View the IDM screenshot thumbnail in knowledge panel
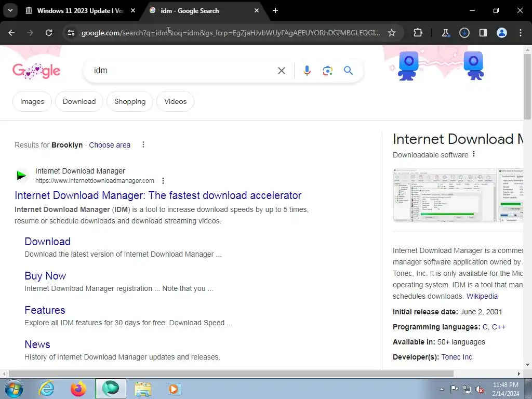This screenshot has height=399, width=532. tap(445, 195)
